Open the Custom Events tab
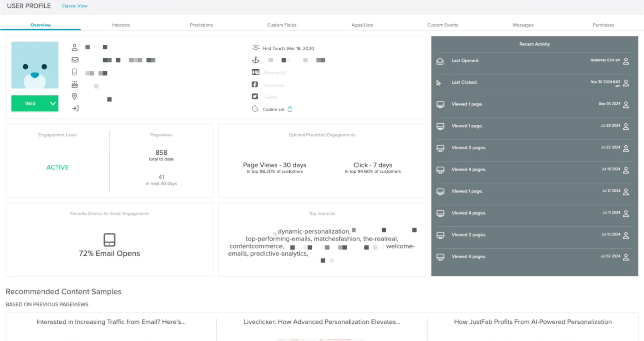Viewport: 644px width, 341px height. coord(443,25)
